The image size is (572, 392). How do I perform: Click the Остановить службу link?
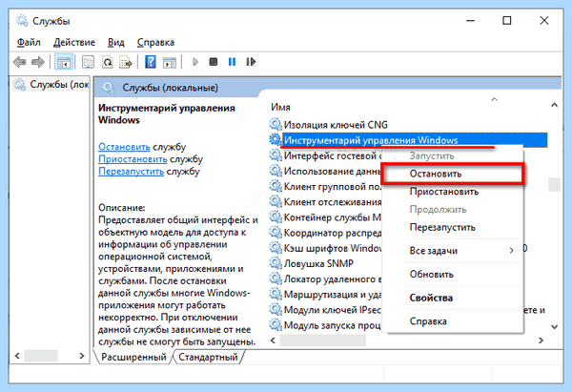[x=124, y=147]
